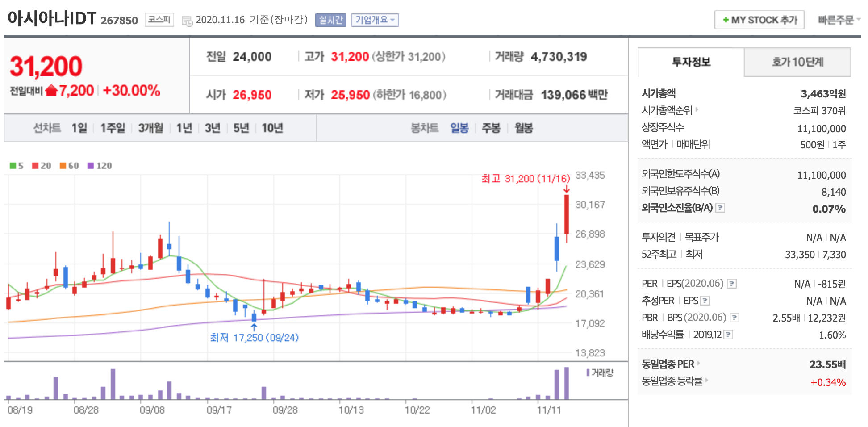868x427 pixels.
Task: Click the 거래대금 value 139,066 백만
Action: point(574,95)
